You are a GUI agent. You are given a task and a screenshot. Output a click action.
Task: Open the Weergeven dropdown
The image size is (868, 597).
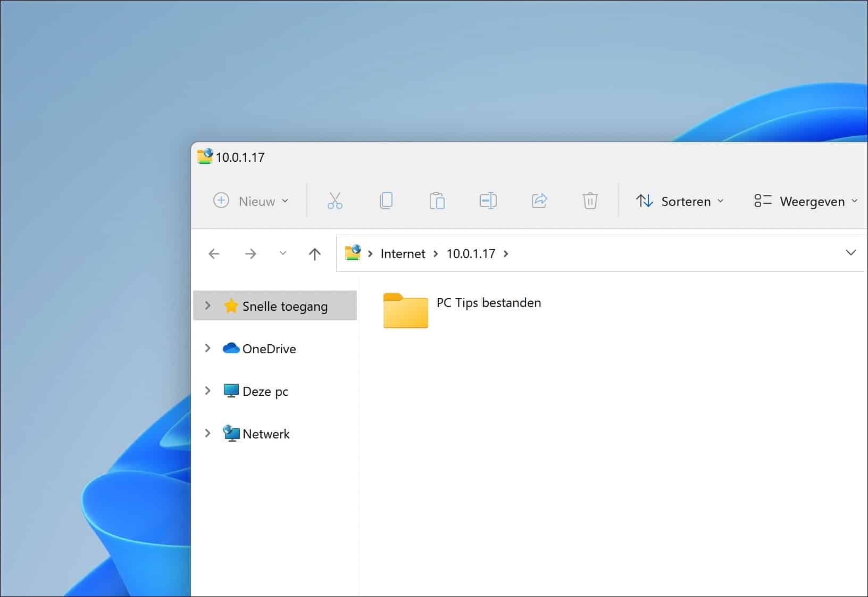click(805, 201)
